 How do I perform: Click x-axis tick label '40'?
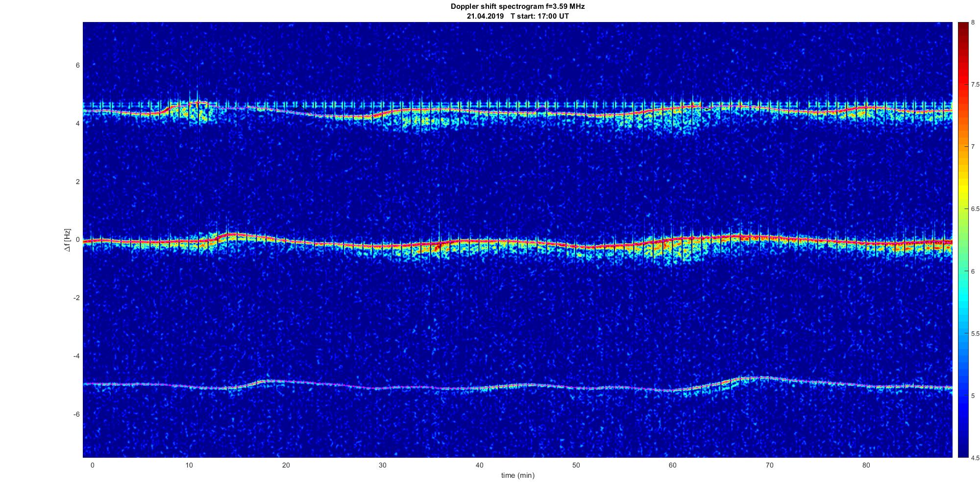[479, 465]
